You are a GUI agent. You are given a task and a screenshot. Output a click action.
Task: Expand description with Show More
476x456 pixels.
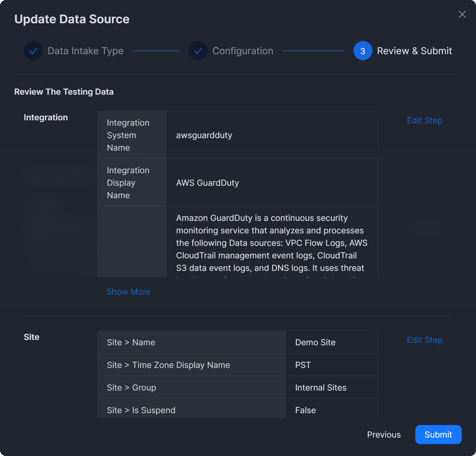point(128,292)
